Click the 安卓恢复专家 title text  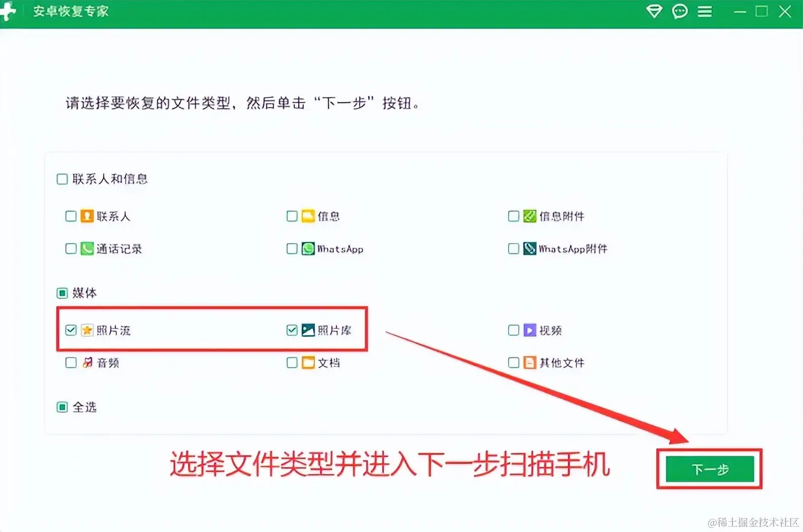(71, 11)
